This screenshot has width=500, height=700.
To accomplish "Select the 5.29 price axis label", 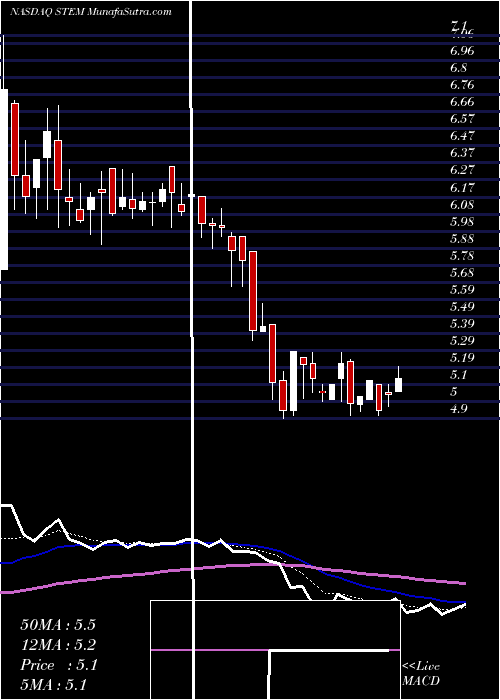I will (x=462, y=341).
